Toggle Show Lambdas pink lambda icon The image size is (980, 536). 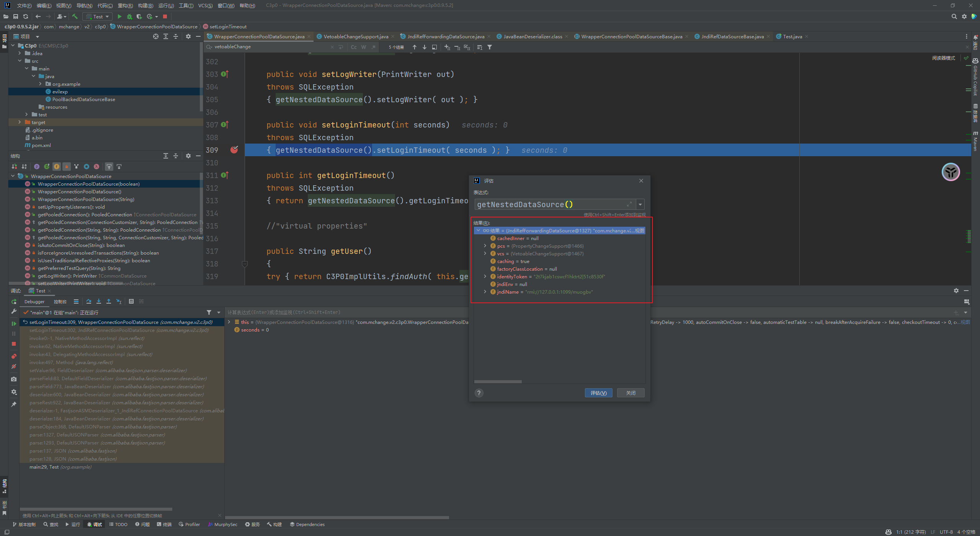point(96,167)
